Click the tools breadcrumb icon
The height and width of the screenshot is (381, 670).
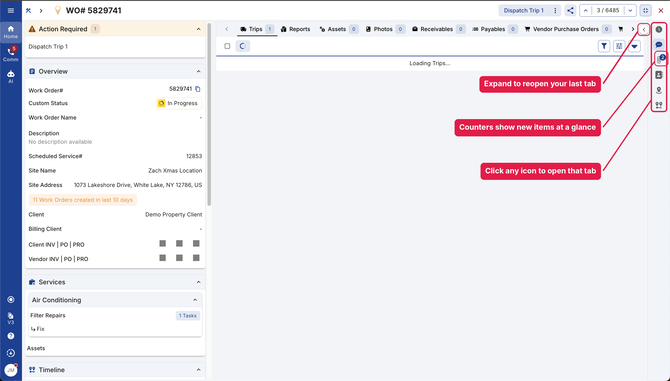[x=29, y=11]
